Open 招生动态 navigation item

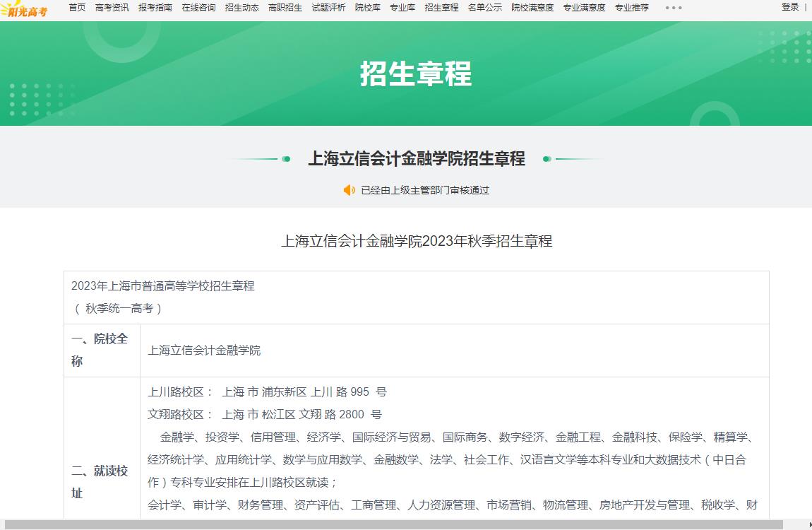point(242,7)
